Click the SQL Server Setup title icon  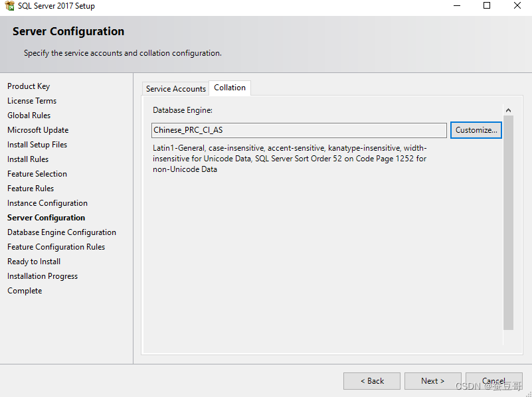pos(9,5)
